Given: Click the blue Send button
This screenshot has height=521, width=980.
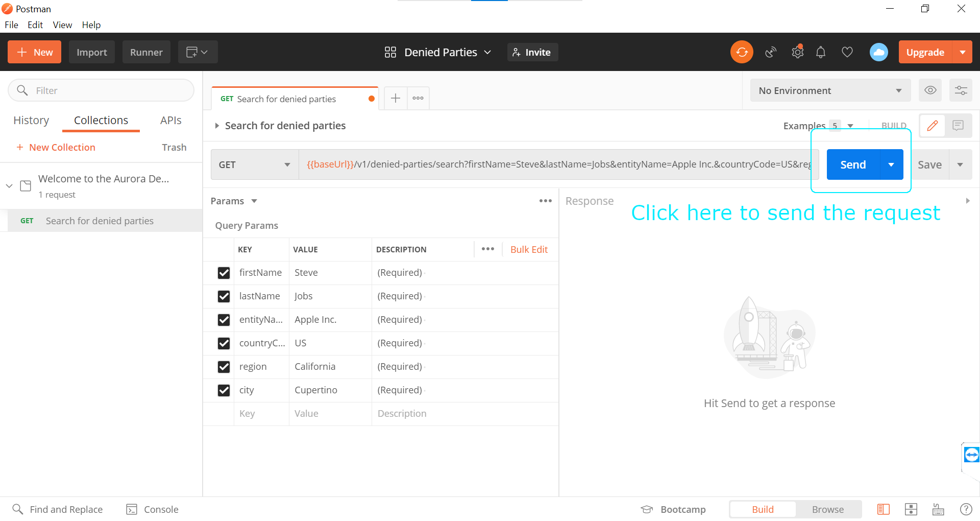Looking at the screenshot, I should pyautogui.click(x=853, y=164).
